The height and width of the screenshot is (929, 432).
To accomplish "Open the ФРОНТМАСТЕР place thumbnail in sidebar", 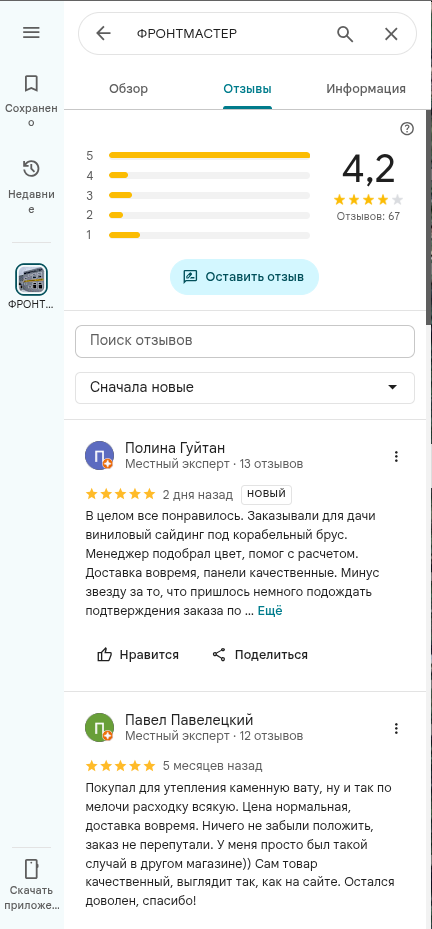I will (31, 279).
